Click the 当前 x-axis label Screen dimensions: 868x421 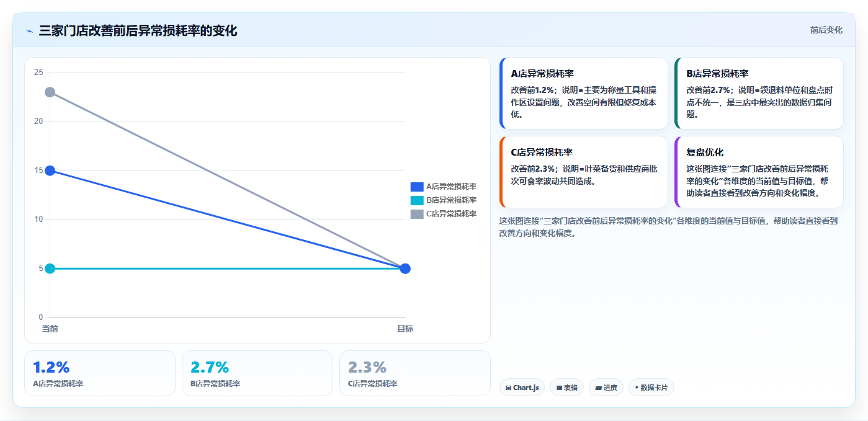click(50, 329)
